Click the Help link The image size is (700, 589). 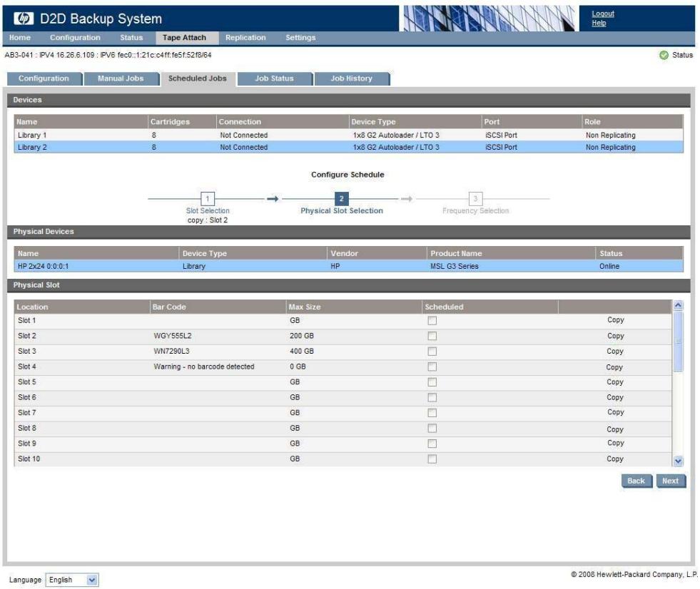599,24
